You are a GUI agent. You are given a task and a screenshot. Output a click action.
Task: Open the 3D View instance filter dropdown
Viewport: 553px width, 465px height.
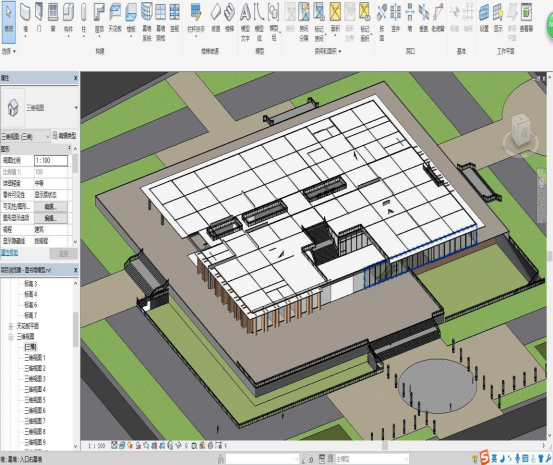pos(26,136)
